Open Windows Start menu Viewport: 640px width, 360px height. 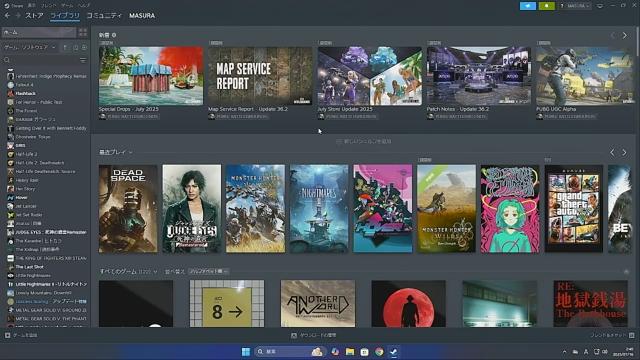pos(246,351)
